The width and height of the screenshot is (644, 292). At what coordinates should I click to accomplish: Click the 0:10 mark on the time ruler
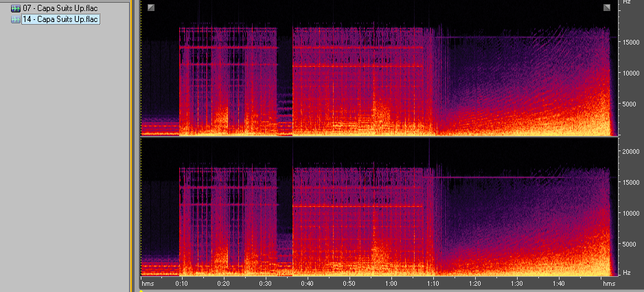click(x=181, y=284)
